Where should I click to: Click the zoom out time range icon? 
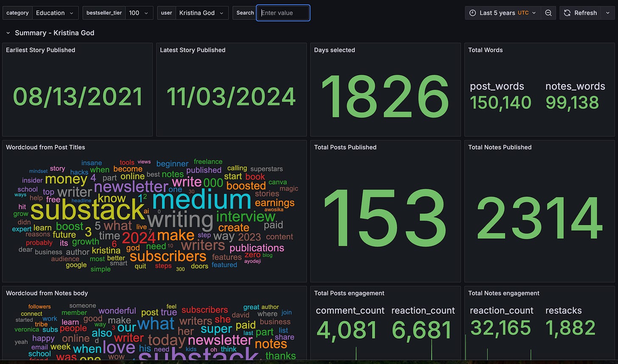click(548, 13)
